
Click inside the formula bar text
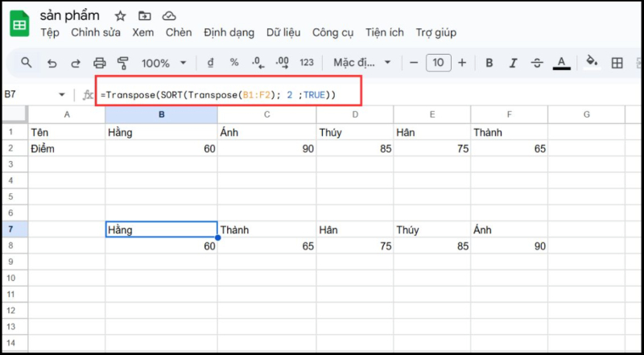click(218, 95)
